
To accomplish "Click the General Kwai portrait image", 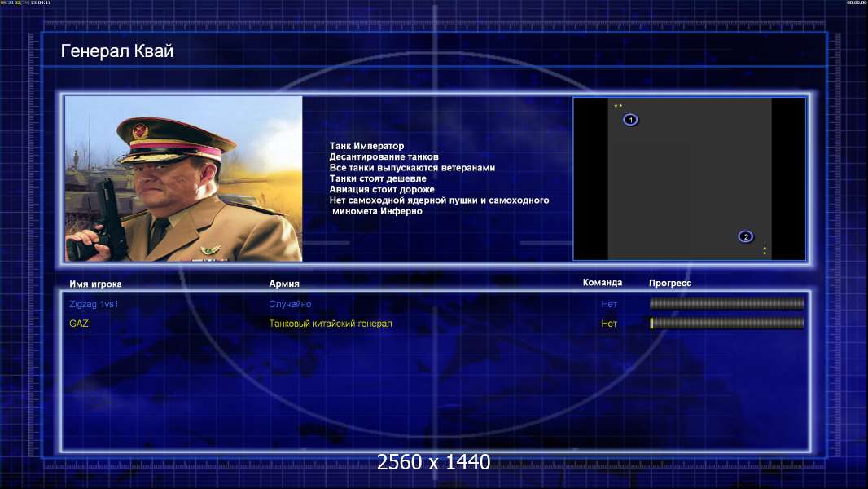I will pyautogui.click(x=184, y=178).
